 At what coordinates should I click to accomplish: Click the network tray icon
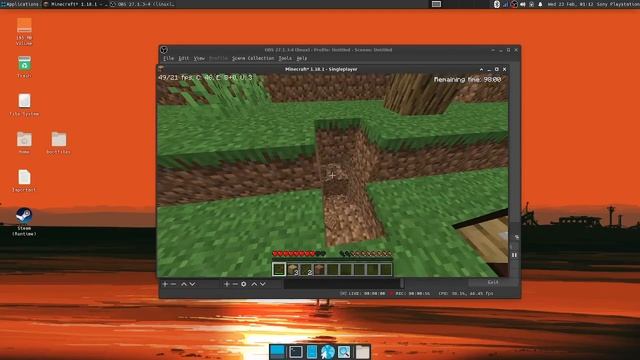click(x=505, y=4)
